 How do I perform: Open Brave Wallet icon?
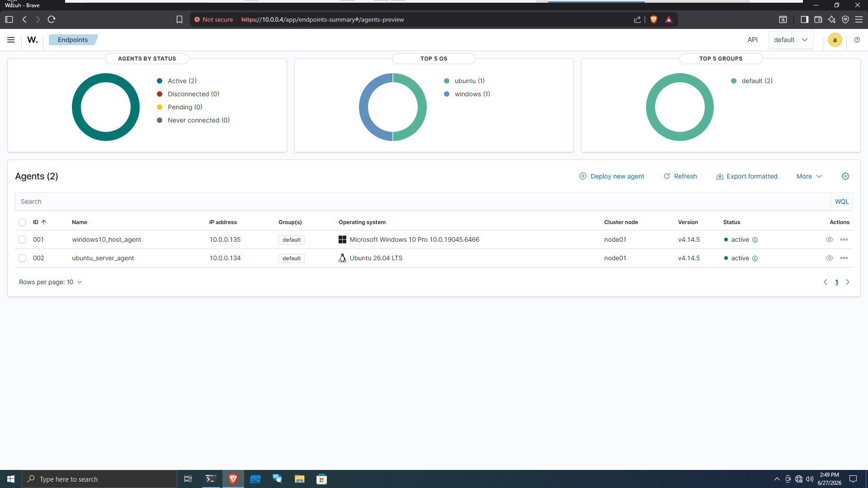pos(818,19)
